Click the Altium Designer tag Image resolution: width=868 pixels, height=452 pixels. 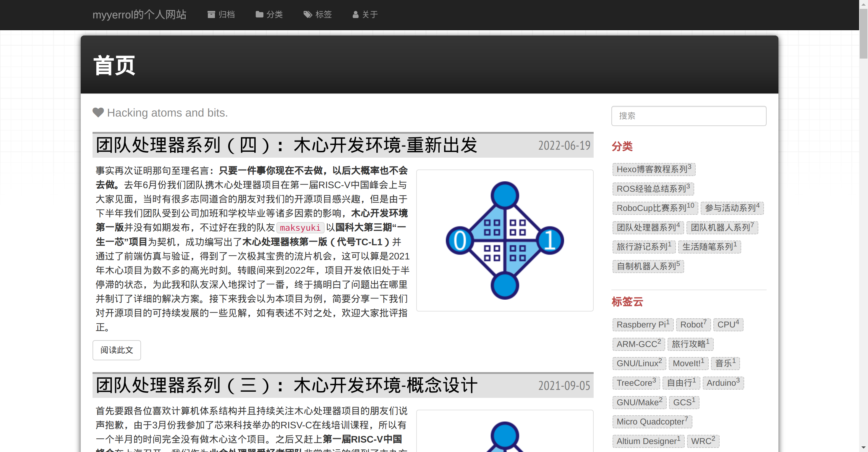click(x=648, y=441)
